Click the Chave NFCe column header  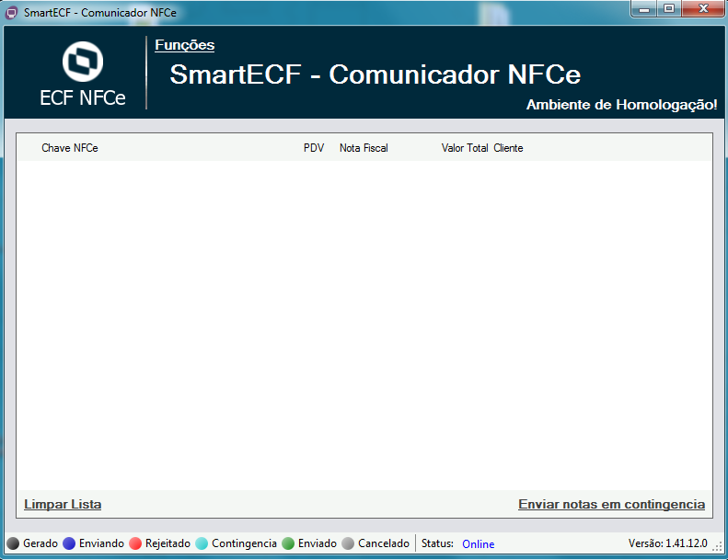(70, 148)
